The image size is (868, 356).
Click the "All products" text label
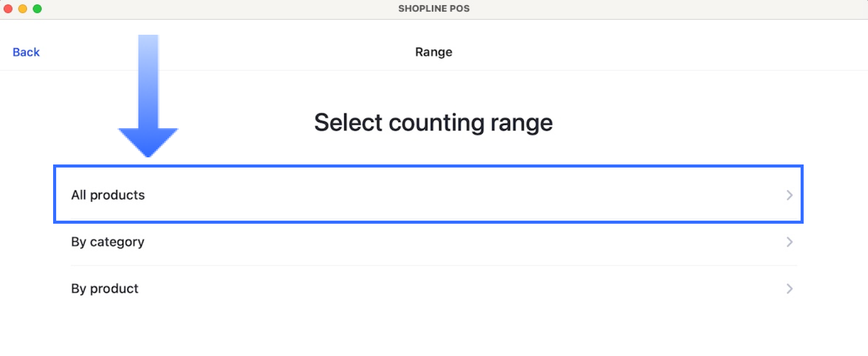(x=108, y=195)
